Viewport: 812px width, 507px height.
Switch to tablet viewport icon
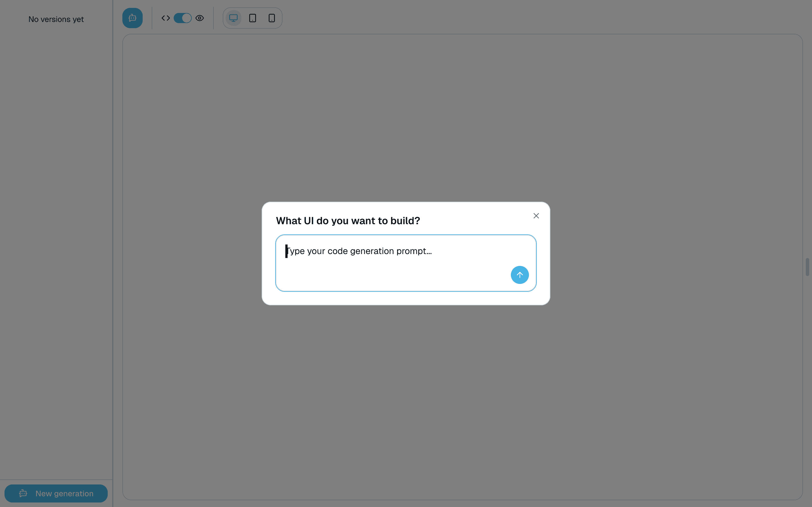(x=252, y=18)
